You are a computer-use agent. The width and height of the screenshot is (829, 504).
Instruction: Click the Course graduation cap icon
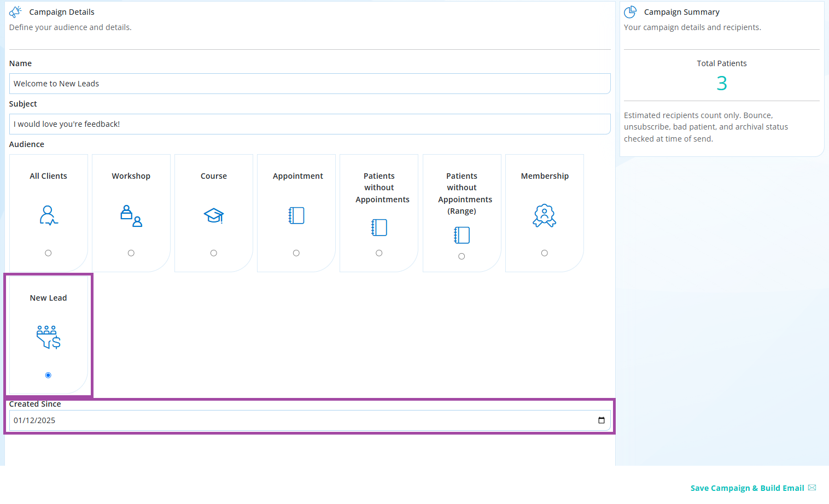(x=214, y=215)
